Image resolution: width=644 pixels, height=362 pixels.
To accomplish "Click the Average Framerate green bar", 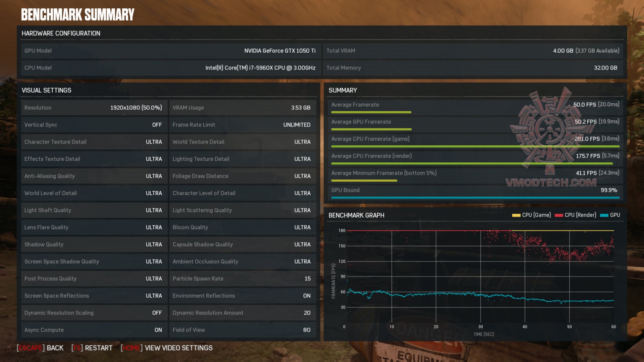I will click(x=371, y=112).
